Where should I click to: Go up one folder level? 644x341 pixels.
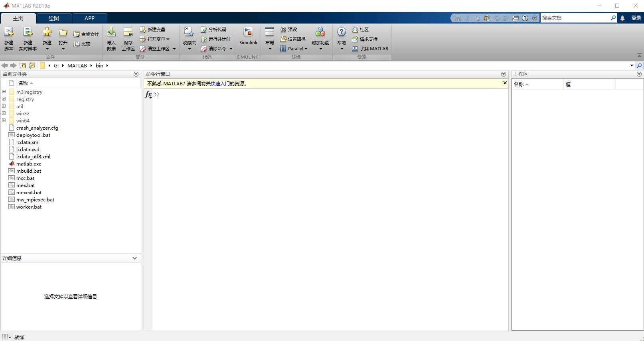click(x=23, y=65)
